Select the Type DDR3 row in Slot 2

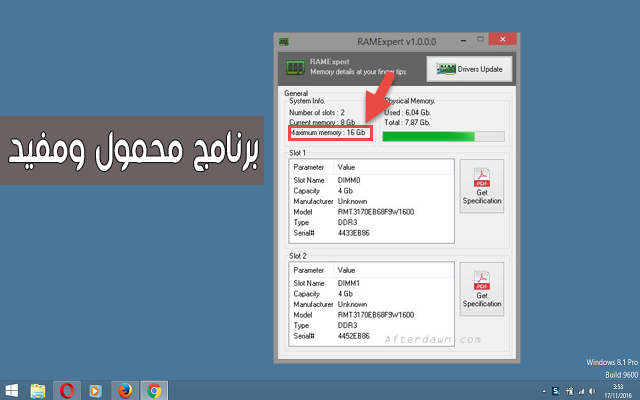[371, 325]
